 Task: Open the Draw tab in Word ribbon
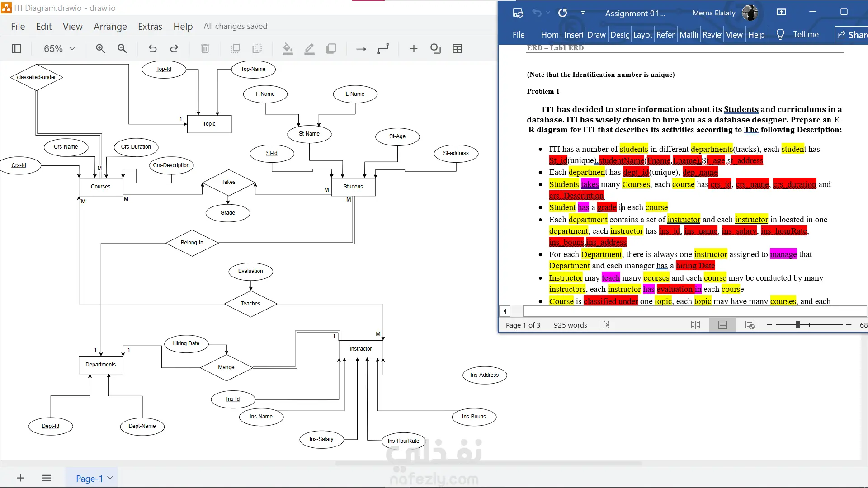pos(596,35)
